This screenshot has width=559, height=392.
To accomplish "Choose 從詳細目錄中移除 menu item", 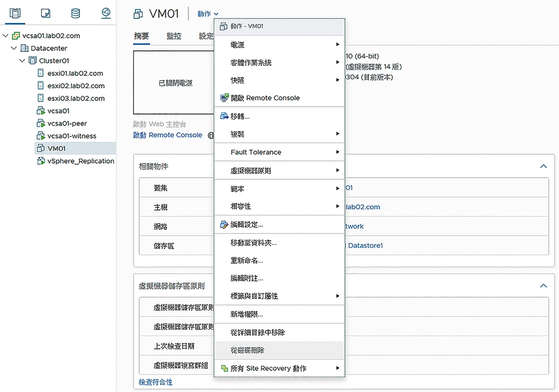I will (x=279, y=332).
